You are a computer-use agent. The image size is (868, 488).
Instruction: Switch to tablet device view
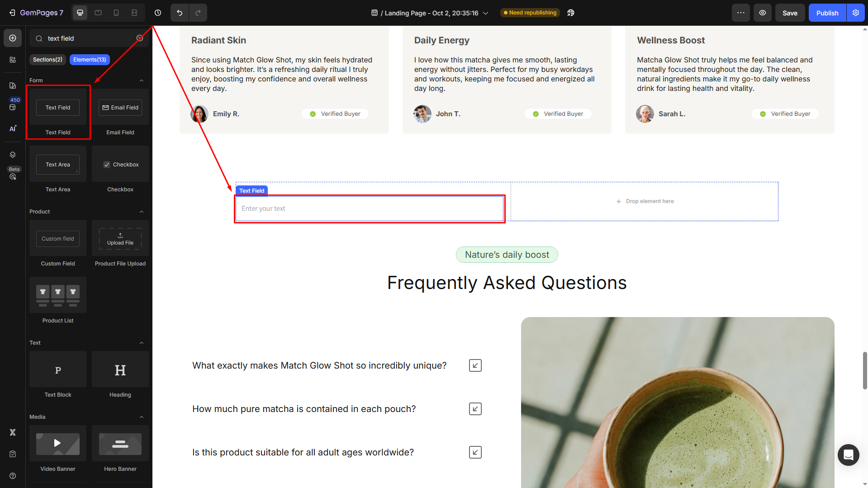click(98, 13)
